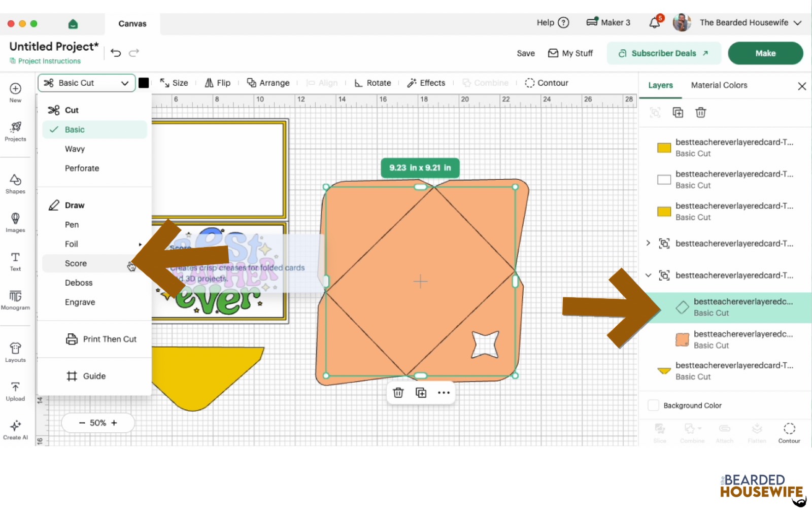This screenshot has height=516, width=812.
Task: Click the Undo arrow
Action: pyautogui.click(x=116, y=53)
